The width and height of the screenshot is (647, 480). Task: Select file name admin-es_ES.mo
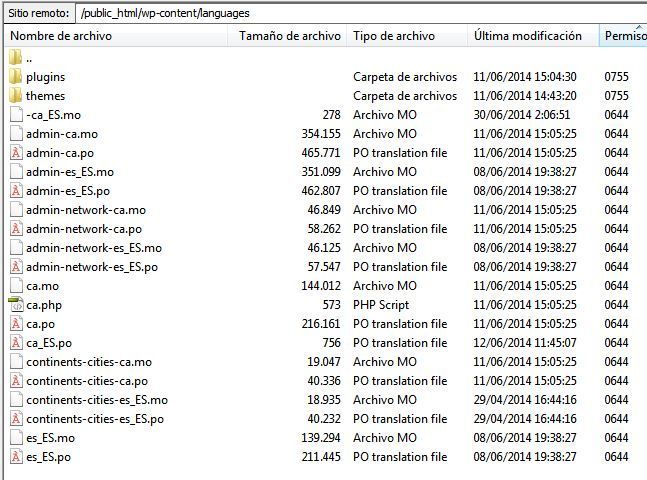point(70,172)
